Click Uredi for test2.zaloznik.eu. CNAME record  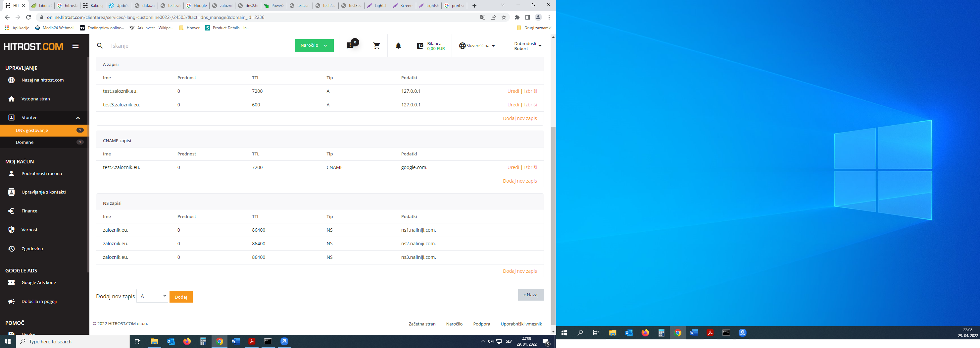(x=513, y=167)
